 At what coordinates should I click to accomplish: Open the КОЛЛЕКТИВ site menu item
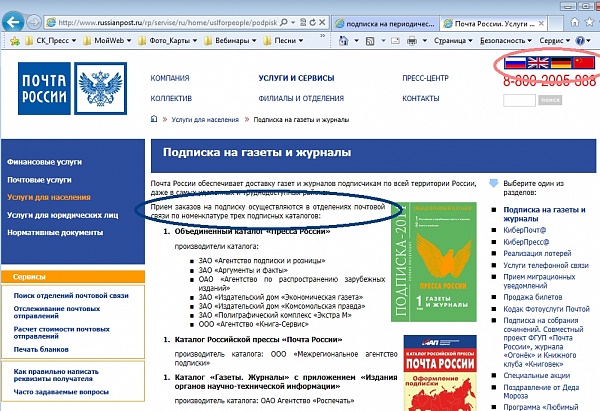click(171, 98)
